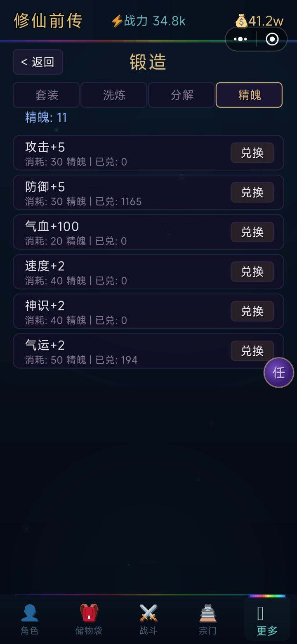Switch to the 洗炼 tab
The width and height of the screenshot is (297, 644).
[x=114, y=95]
